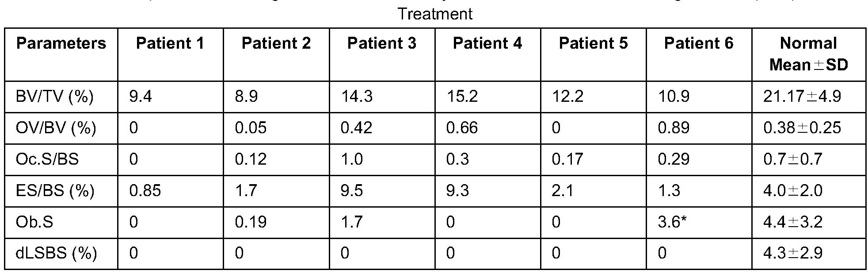Screen dimensions: 868x274
Task: Select Patient 6 Ob.S value 3.6*
Action: [672, 222]
